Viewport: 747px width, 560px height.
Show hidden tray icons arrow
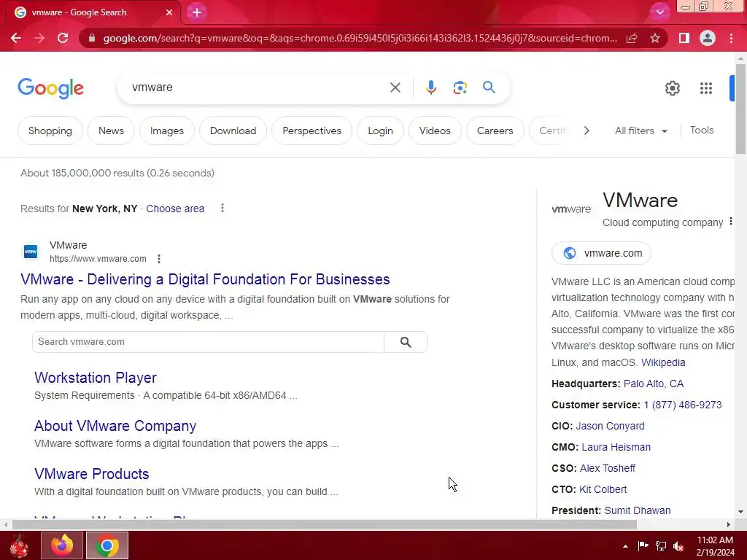click(x=625, y=546)
